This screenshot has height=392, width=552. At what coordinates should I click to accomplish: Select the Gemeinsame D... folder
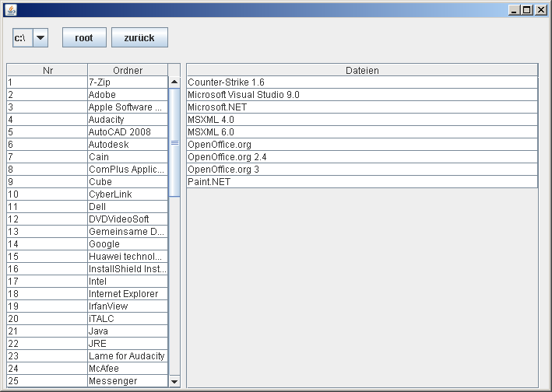(x=128, y=232)
